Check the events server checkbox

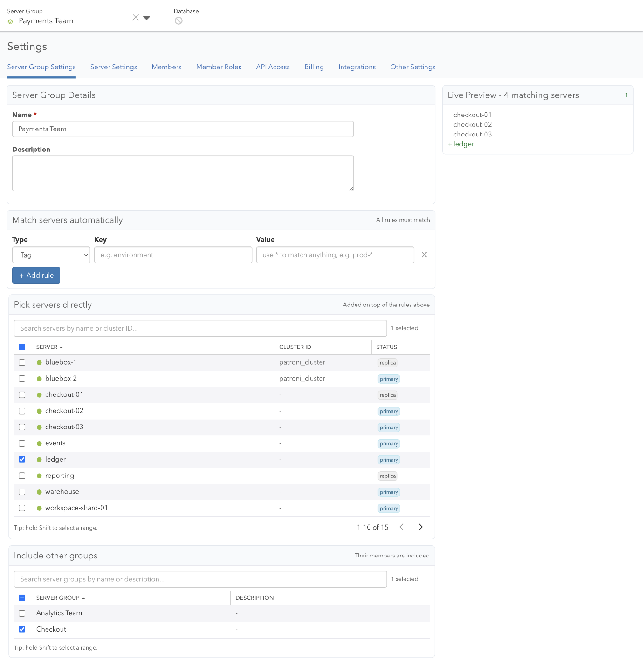[22, 443]
